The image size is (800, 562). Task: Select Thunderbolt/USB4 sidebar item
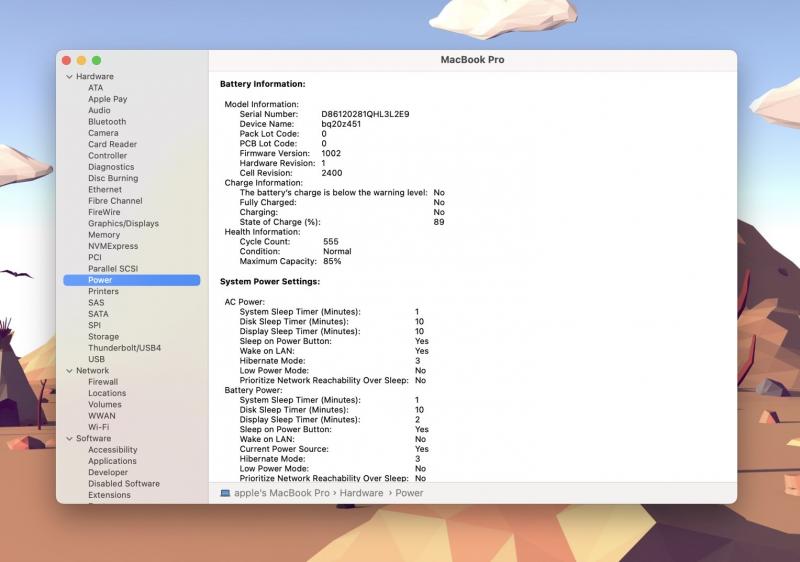pyautogui.click(x=124, y=348)
